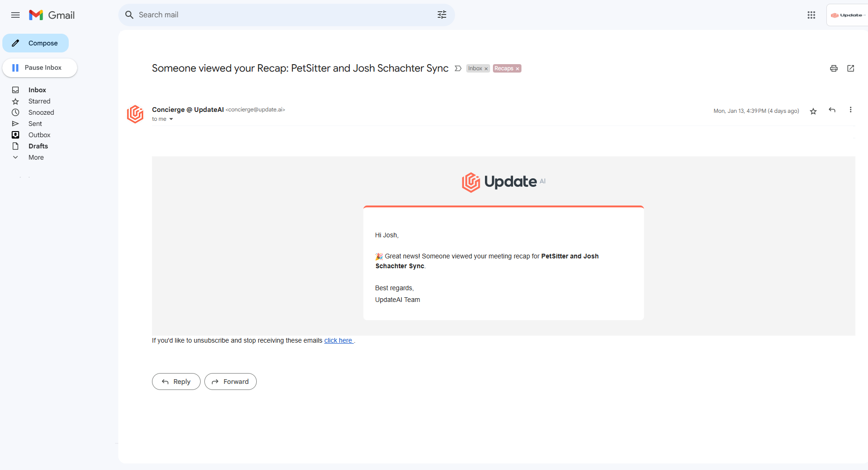Click the bold 'PetSitter and Josh' text
The width and height of the screenshot is (868, 470).
tap(570, 256)
